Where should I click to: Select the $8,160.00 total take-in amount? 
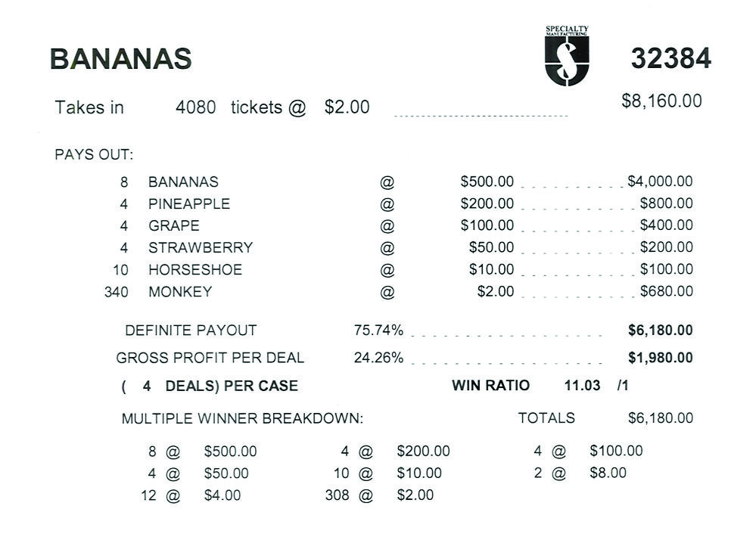(661, 101)
